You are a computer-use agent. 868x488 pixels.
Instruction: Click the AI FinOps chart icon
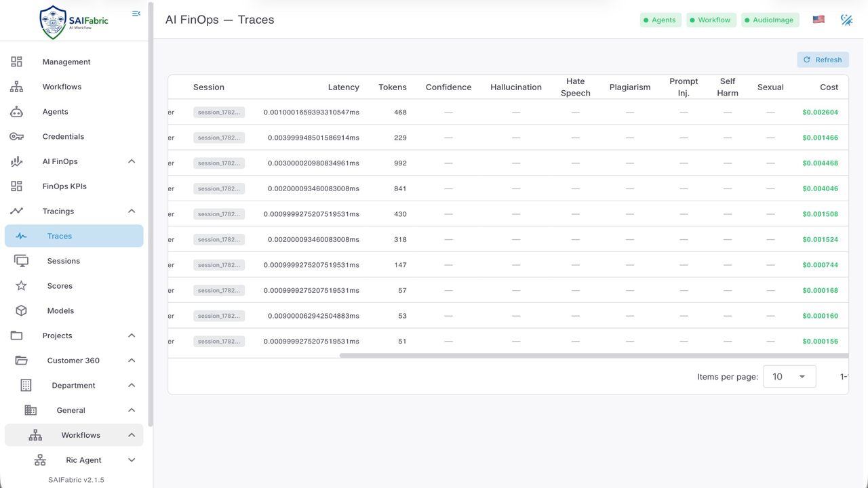[16, 161]
